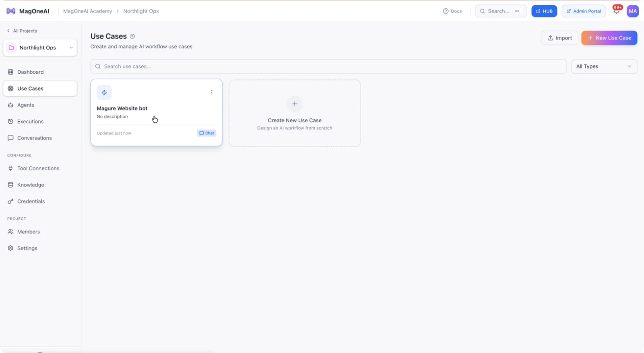This screenshot has height=353, width=644.
Task: Click the plus icon in Create New Use Case card
Action: click(x=295, y=104)
